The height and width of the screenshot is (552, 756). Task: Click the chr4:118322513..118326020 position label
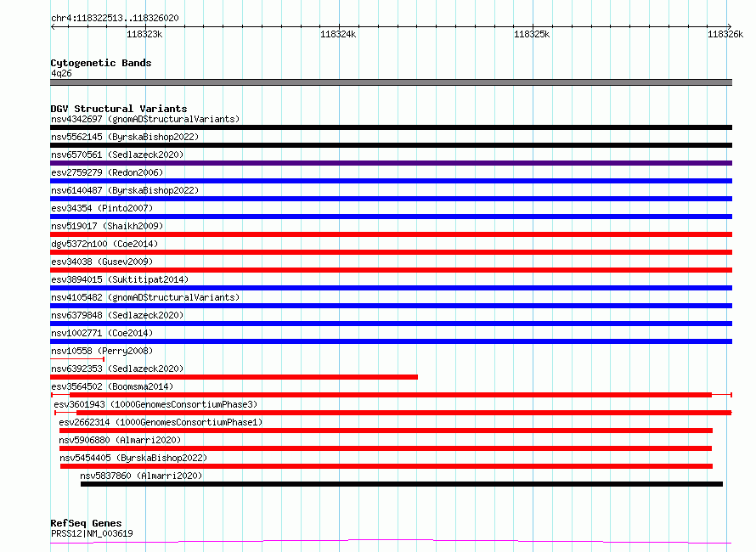click(x=115, y=18)
